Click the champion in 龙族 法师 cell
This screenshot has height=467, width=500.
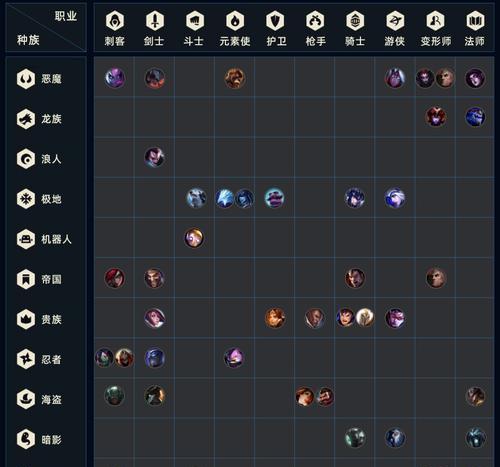coord(475,117)
